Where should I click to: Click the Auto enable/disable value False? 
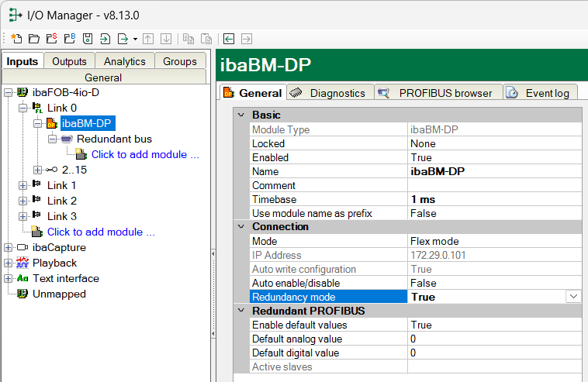(x=495, y=283)
